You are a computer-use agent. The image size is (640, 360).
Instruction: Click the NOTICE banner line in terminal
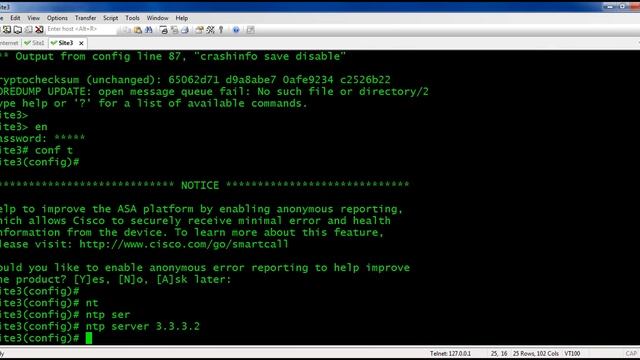(204, 185)
